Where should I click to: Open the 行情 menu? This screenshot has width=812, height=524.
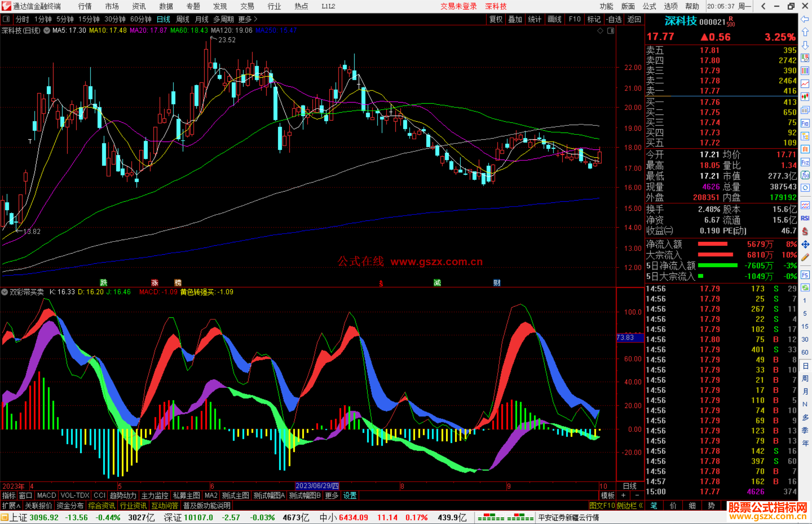pyautogui.click(x=85, y=6)
